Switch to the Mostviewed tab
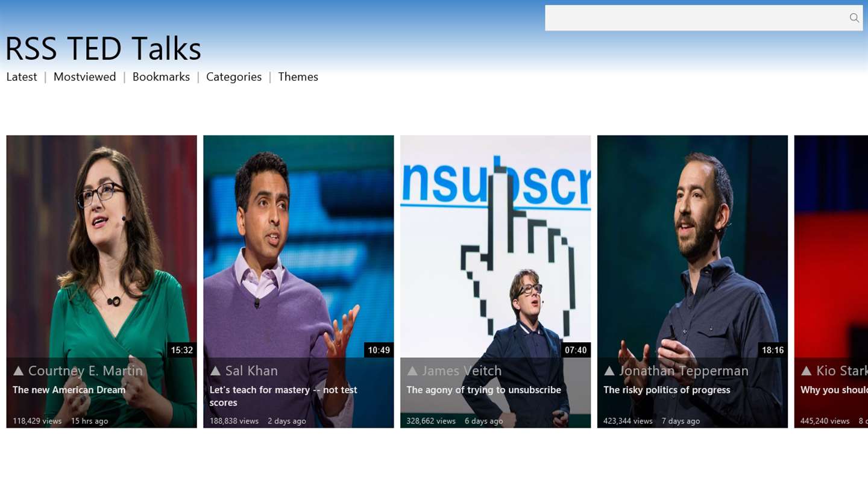Viewport: 868px width, 488px height. pyautogui.click(x=85, y=77)
